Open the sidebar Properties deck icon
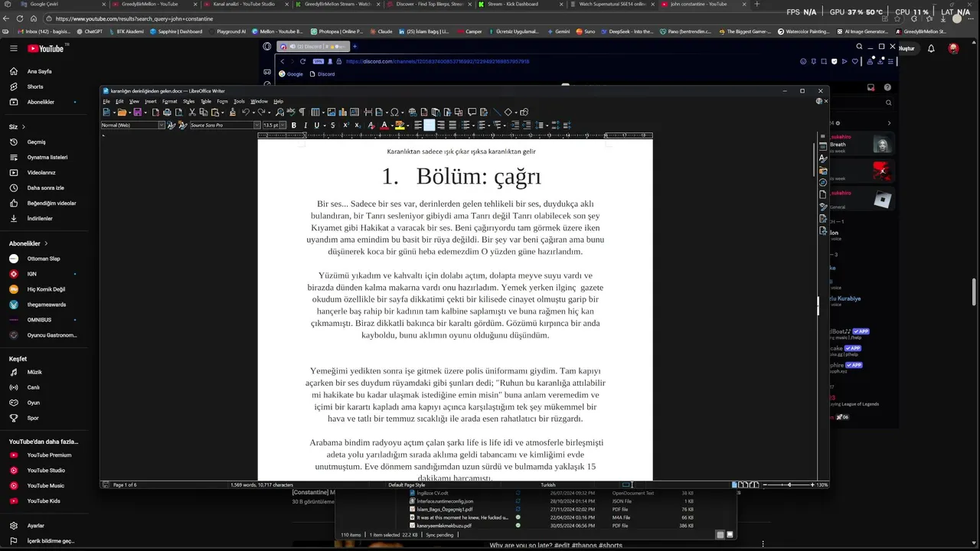Screen dimensions: 980x551 [823, 147]
